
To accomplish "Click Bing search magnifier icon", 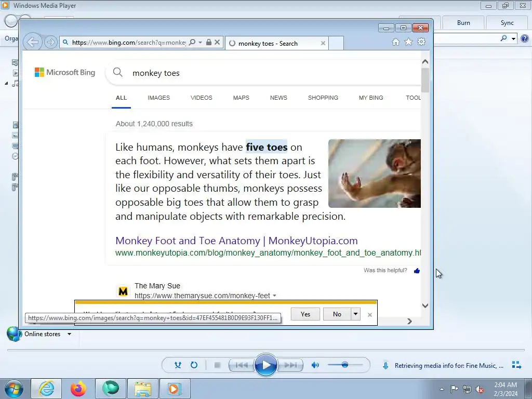I will [x=118, y=72].
